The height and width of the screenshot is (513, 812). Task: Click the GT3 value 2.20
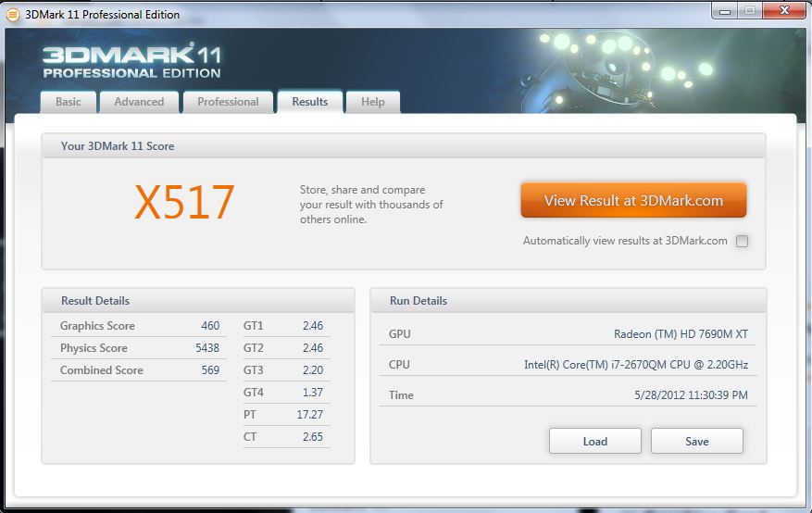tap(313, 370)
